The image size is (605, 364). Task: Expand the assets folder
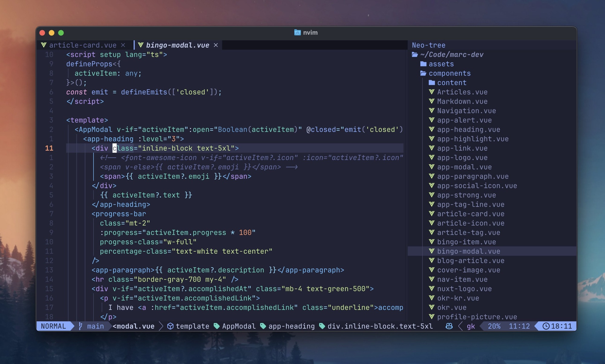[437, 64]
